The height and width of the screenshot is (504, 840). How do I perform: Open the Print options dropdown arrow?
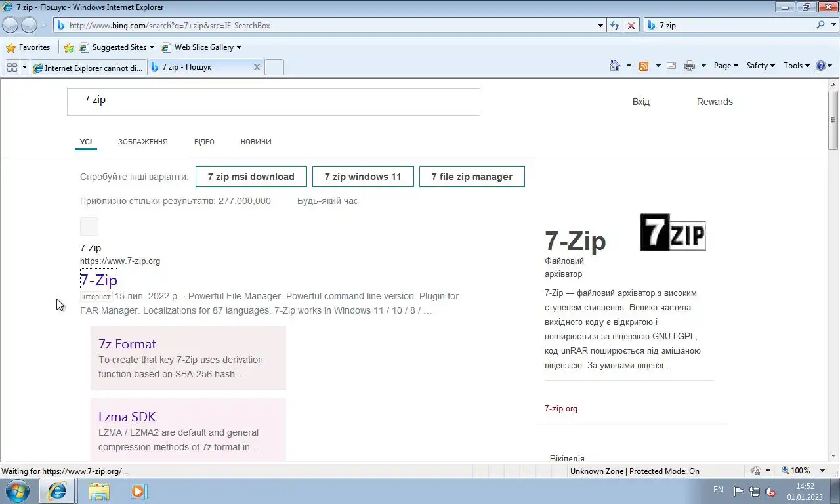tap(703, 66)
